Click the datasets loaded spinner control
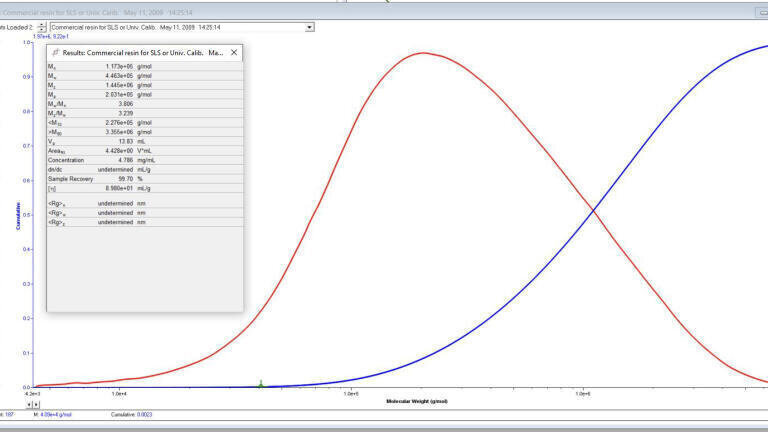Viewport: 768px width, 432px height. [x=42, y=27]
